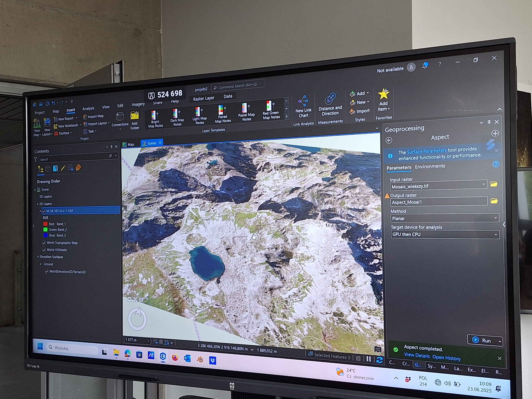Click the notifications bell icon

(425, 65)
